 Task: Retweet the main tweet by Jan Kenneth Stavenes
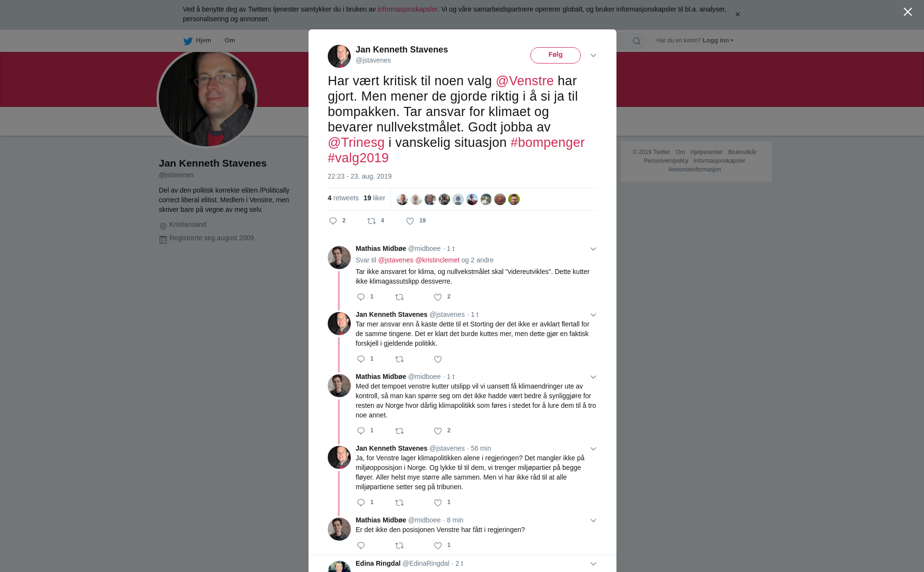[372, 221]
